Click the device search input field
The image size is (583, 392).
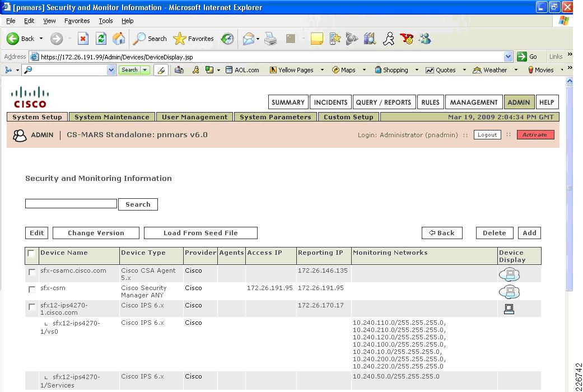pyautogui.click(x=71, y=203)
